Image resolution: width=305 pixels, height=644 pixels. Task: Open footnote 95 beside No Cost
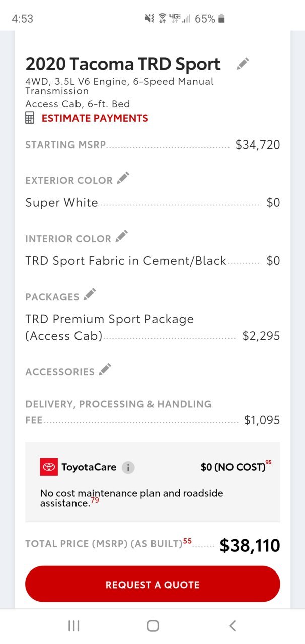pyautogui.click(x=268, y=462)
